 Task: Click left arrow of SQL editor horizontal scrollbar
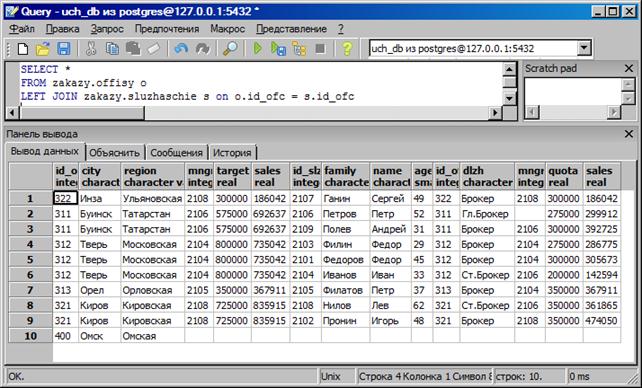tap(12, 112)
